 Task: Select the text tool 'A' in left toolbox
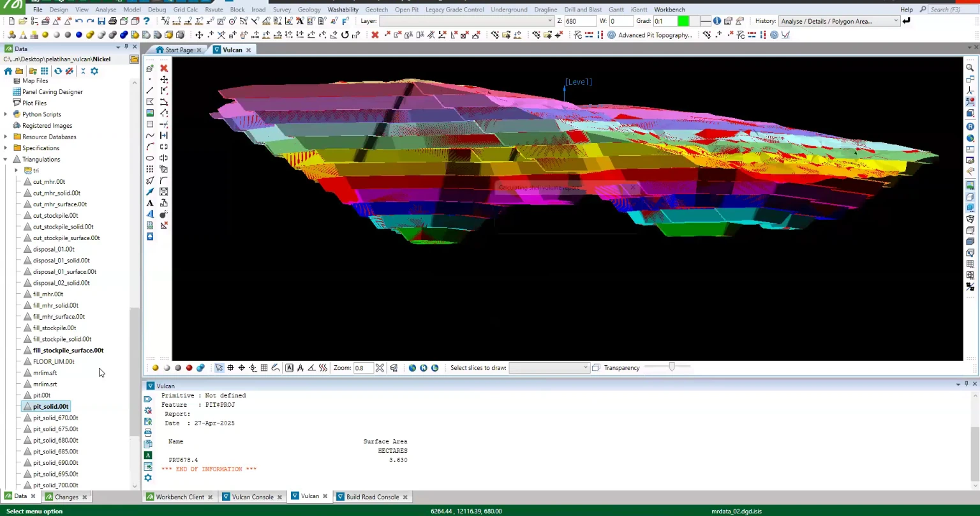click(150, 203)
